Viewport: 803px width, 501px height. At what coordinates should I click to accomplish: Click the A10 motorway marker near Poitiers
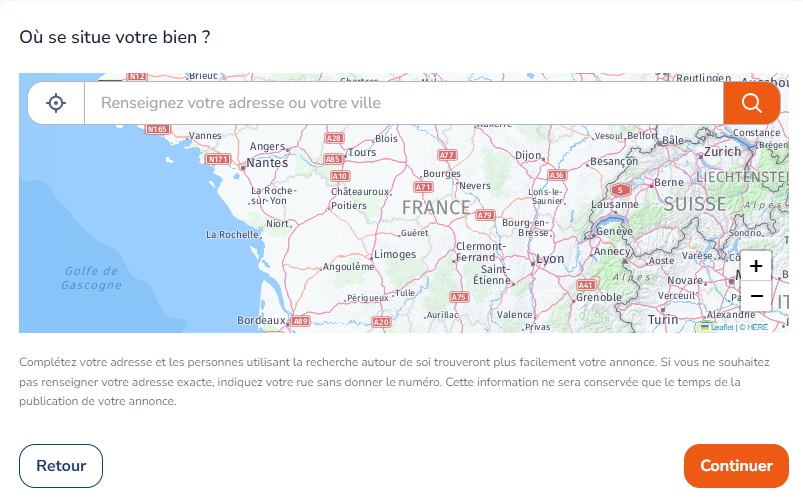[x=340, y=176]
